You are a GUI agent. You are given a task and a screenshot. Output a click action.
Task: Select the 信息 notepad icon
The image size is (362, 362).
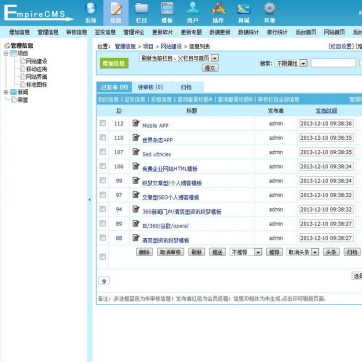[x=116, y=9]
